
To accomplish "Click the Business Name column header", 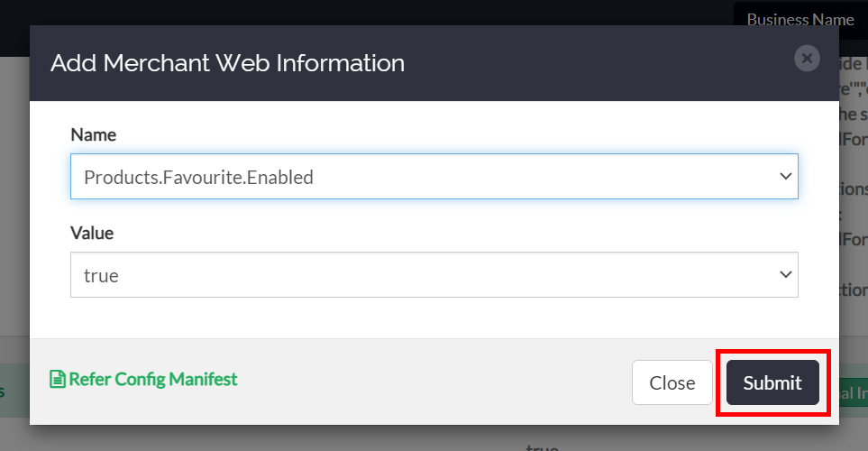I will point(799,19).
